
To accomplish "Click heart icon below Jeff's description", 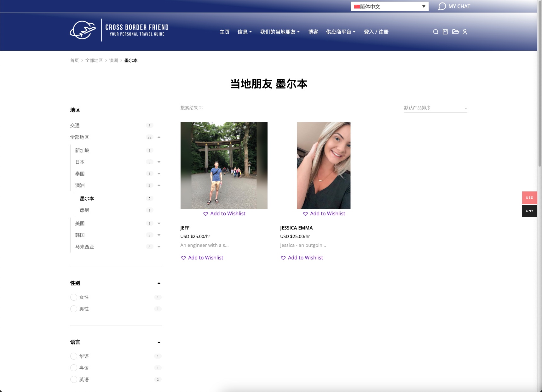I will click(x=183, y=258).
